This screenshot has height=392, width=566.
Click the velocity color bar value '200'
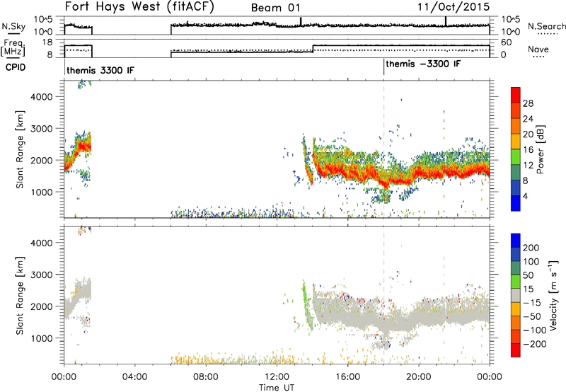pyautogui.click(x=531, y=248)
